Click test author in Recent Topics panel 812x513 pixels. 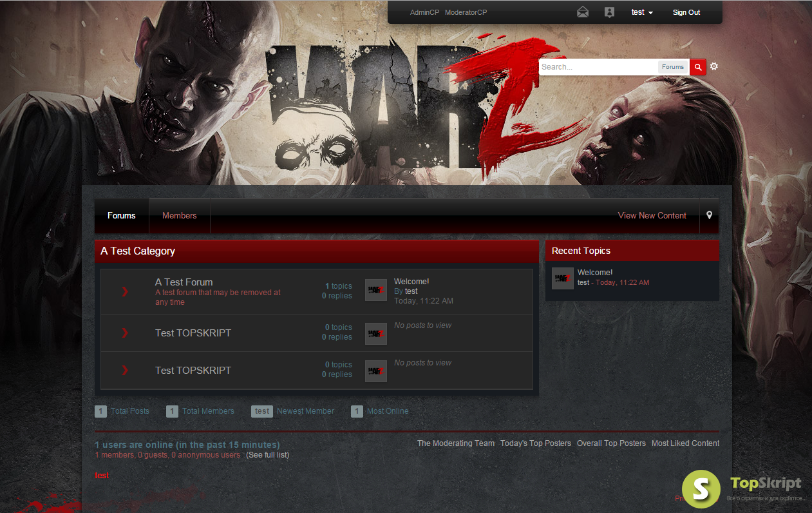[x=583, y=282]
